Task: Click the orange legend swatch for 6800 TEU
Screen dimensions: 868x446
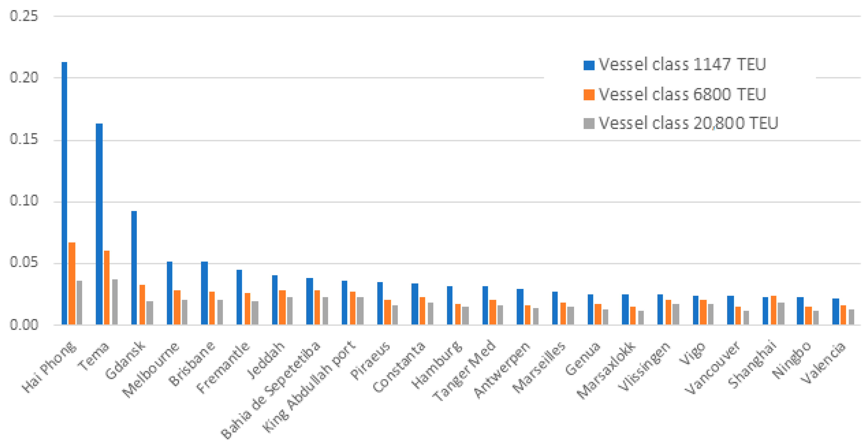Action: click(x=589, y=95)
